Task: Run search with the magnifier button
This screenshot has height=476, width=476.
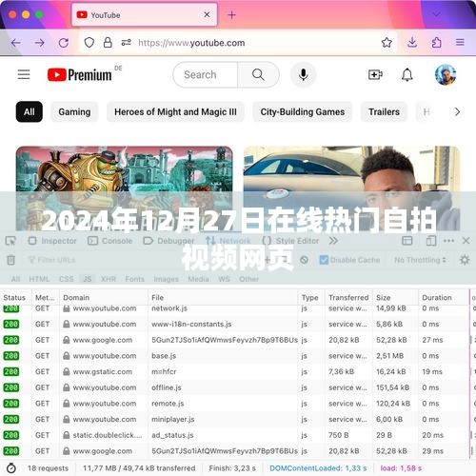Action: pyautogui.click(x=258, y=75)
